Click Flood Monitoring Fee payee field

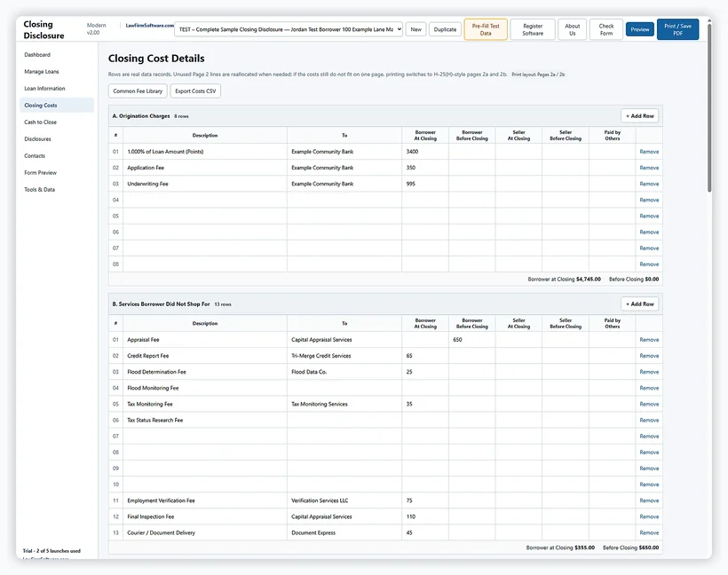click(344, 388)
